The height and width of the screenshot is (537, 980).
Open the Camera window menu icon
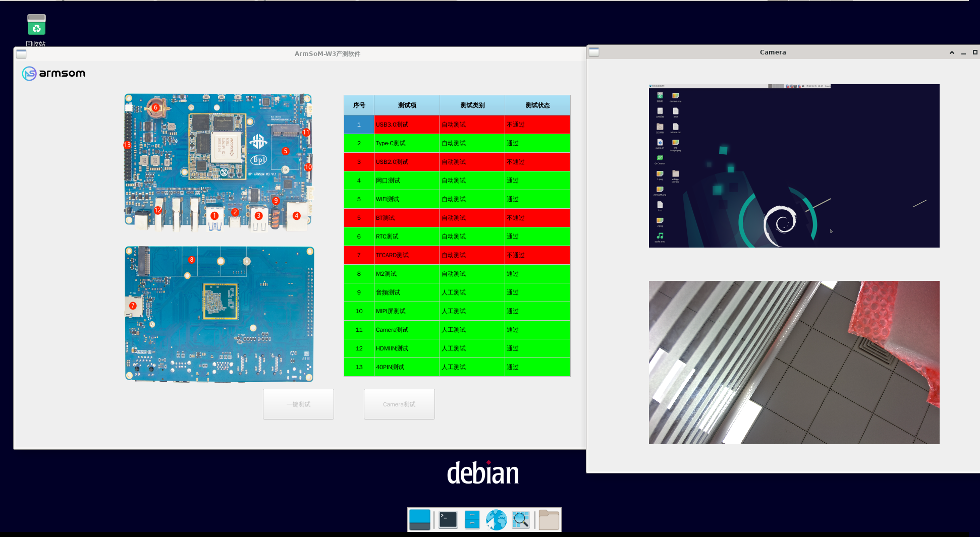(x=594, y=52)
